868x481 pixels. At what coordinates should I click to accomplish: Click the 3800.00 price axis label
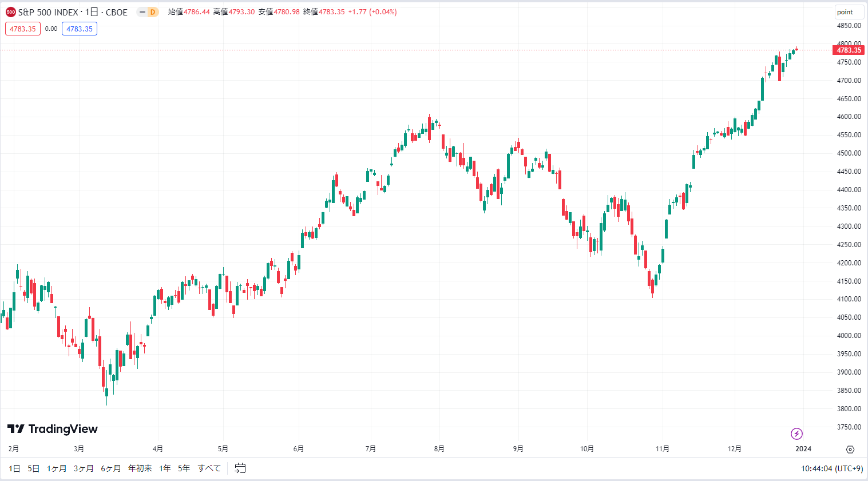tap(849, 409)
